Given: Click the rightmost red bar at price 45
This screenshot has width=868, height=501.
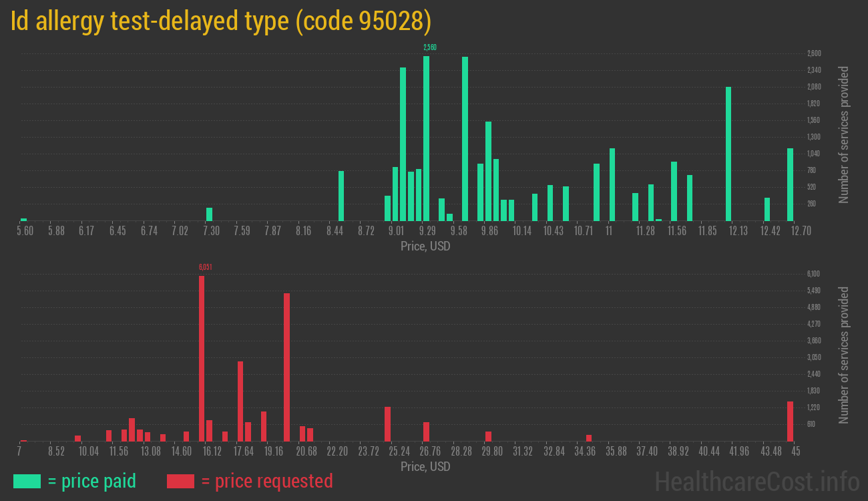Looking at the screenshot, I should tap(790, 421).
